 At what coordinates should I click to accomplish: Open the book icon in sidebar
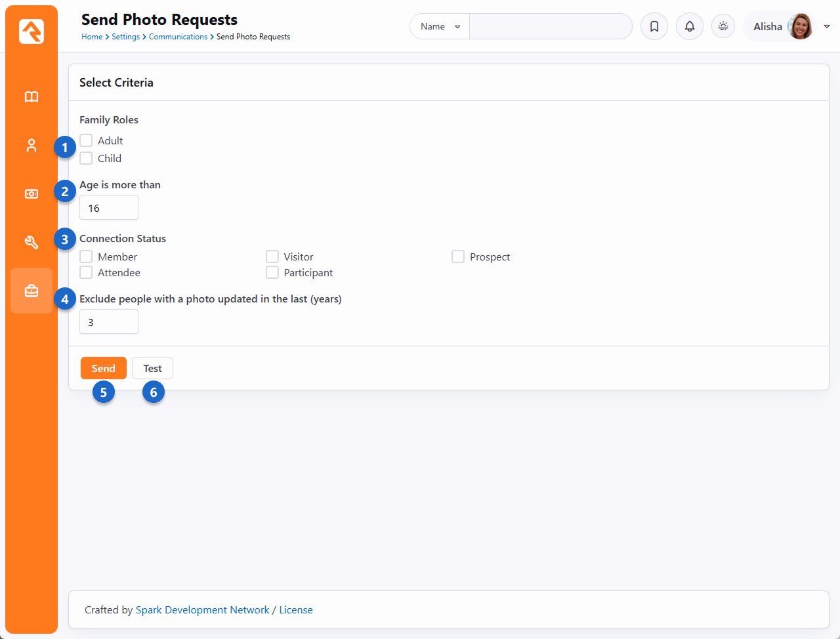(31, 97)
